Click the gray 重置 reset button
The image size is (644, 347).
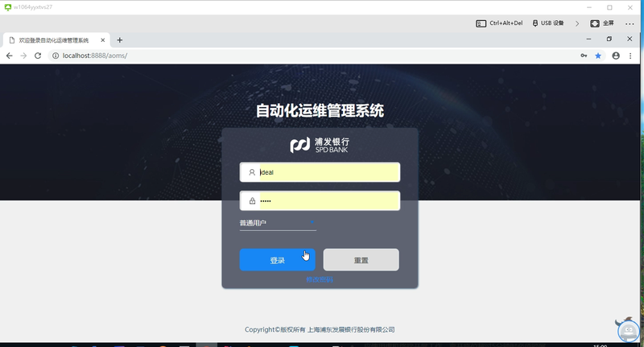click(x=361, y=259)
